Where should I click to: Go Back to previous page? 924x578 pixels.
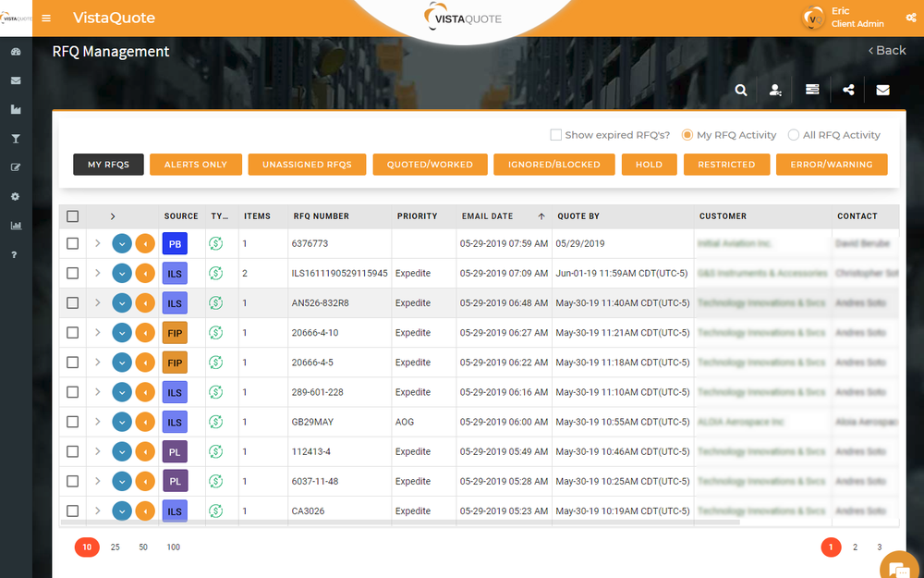887,51
